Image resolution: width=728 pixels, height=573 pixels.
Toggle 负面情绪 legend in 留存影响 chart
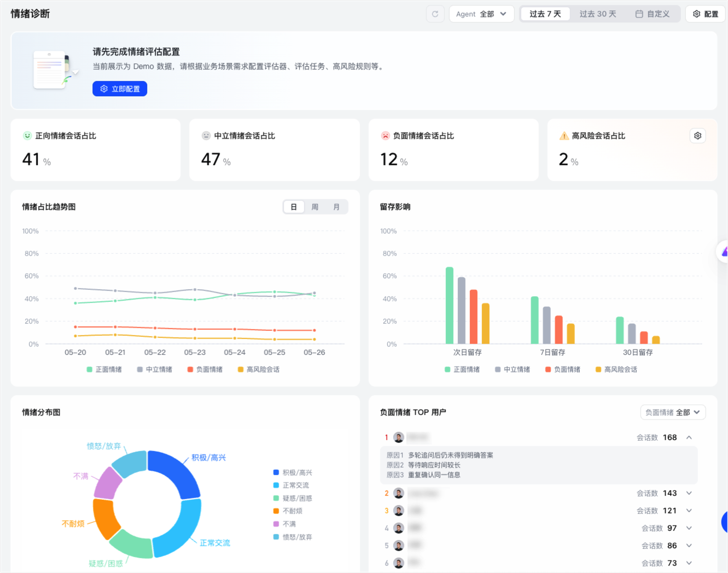[563, 370]
